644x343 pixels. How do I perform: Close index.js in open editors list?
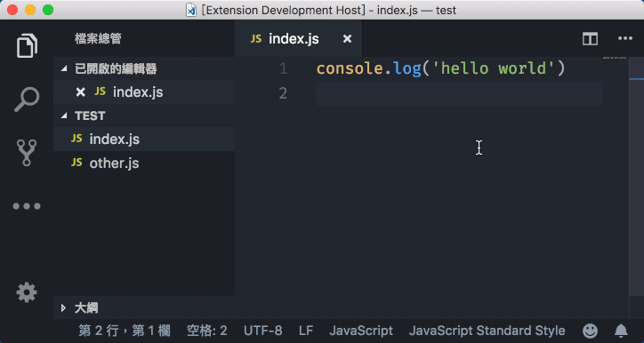point(80,92)
